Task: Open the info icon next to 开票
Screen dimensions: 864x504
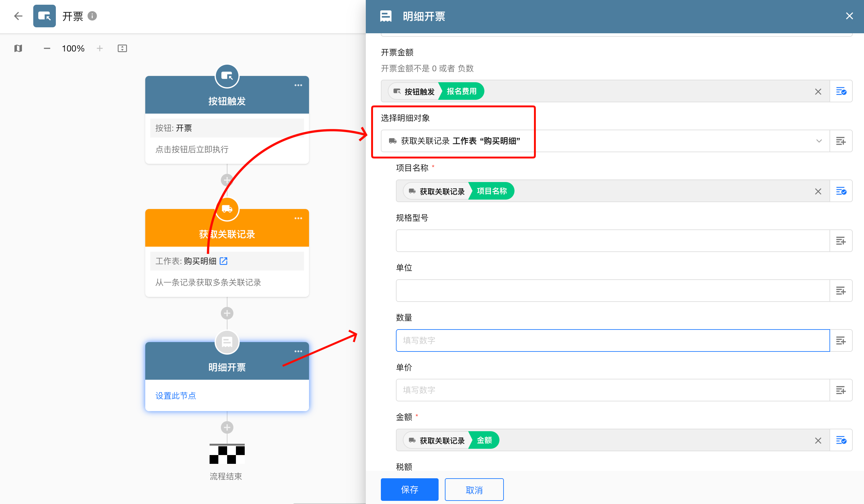Action: click(92, 16)
